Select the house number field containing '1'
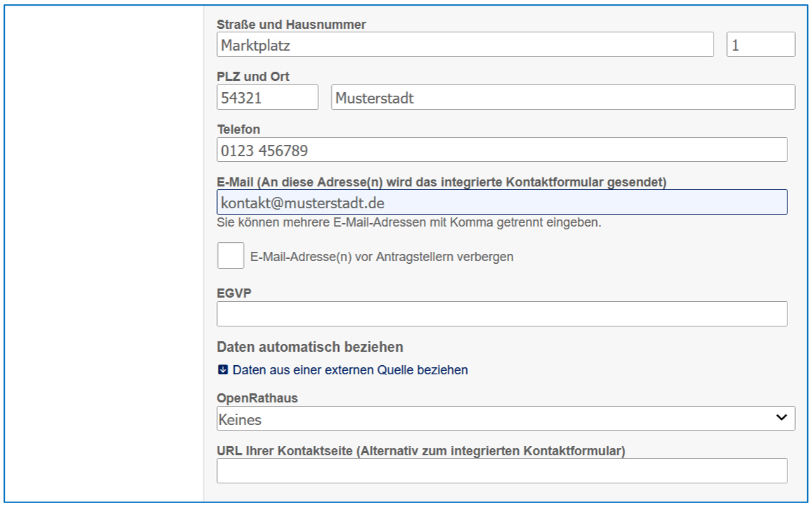This screenshot has width=812, height=508. (761, 45)
